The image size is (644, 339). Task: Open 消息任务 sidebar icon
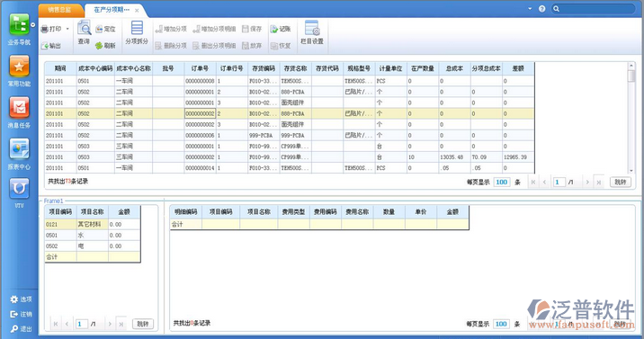[x=19, y=108]
